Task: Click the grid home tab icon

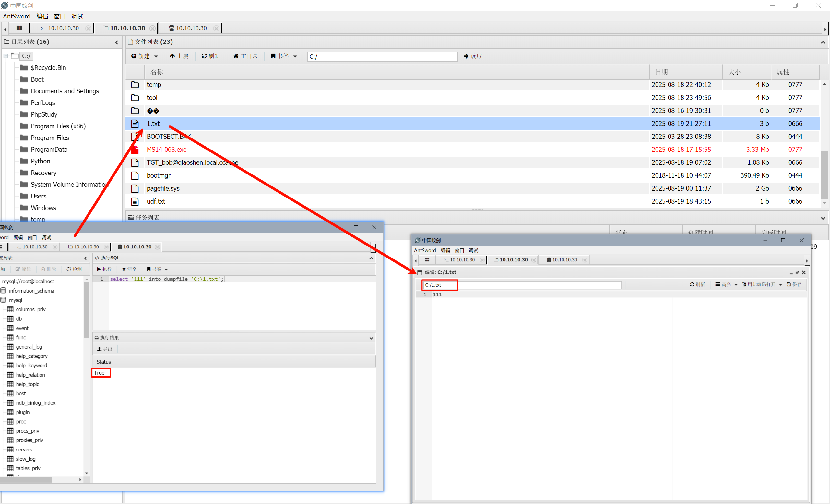Action: click(19, 28)
